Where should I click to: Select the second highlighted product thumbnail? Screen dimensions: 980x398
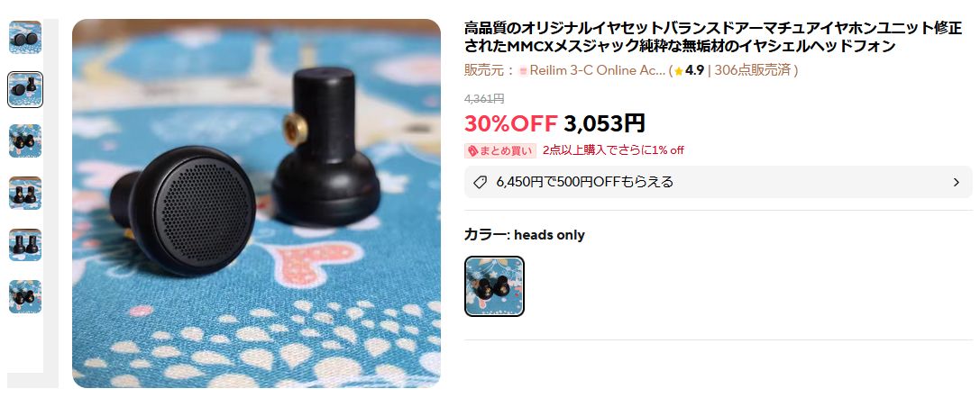[x=25, y=89]
